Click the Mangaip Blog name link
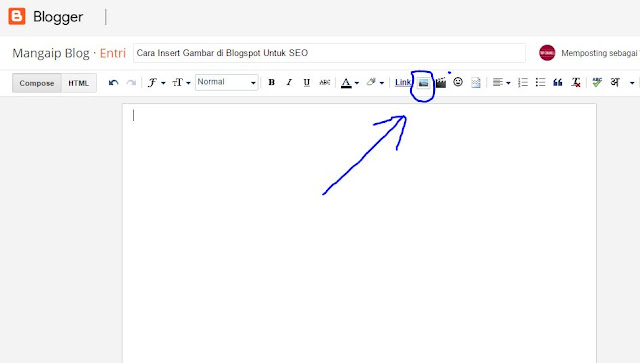Screen dimensions: 640x363 (x=51, y=53)
